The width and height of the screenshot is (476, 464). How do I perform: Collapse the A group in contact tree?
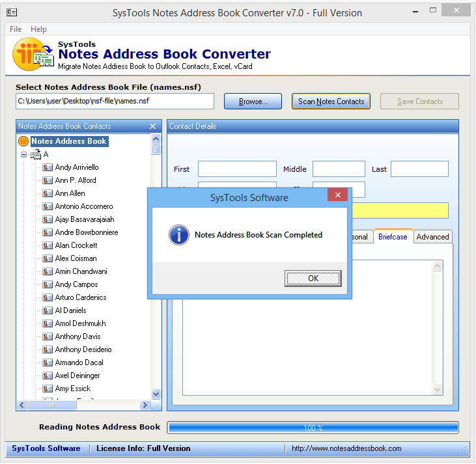point(23,154)
